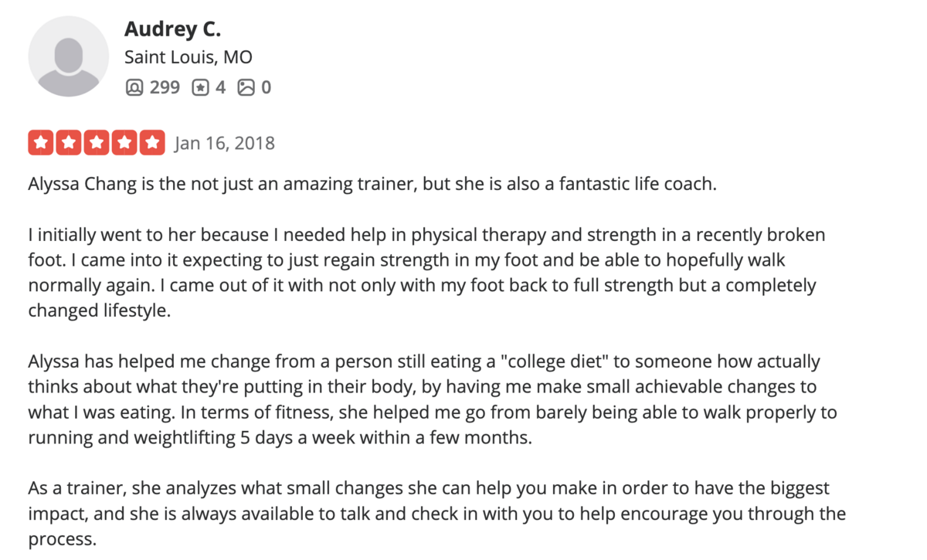Click the Jan 16, 2018 review date
The width and height of the screenshot is (927, 560).
point(225,144)
